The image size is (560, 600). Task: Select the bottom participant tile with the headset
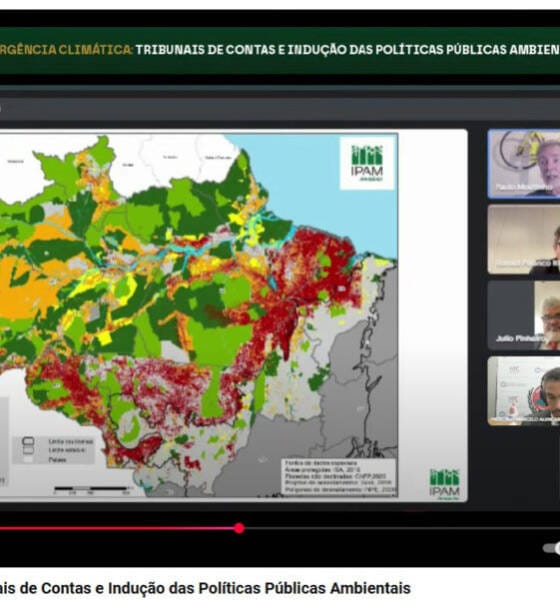[x=524, y=391]
